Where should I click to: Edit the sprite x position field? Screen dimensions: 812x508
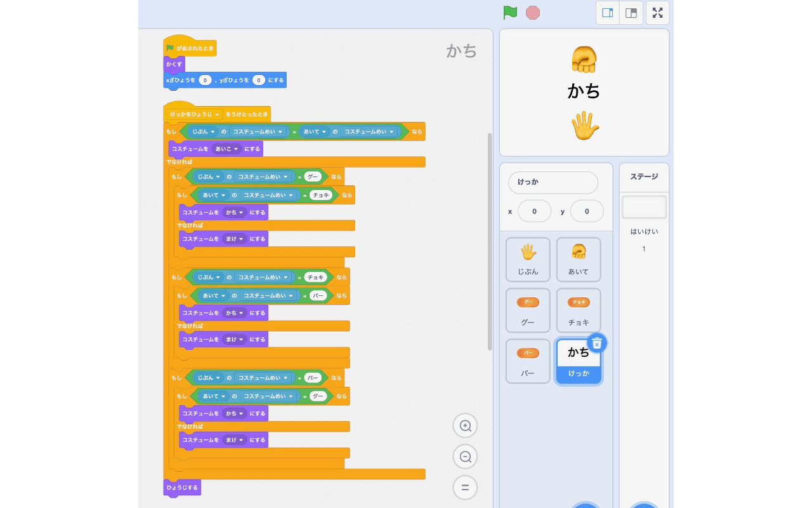[534, 211]
